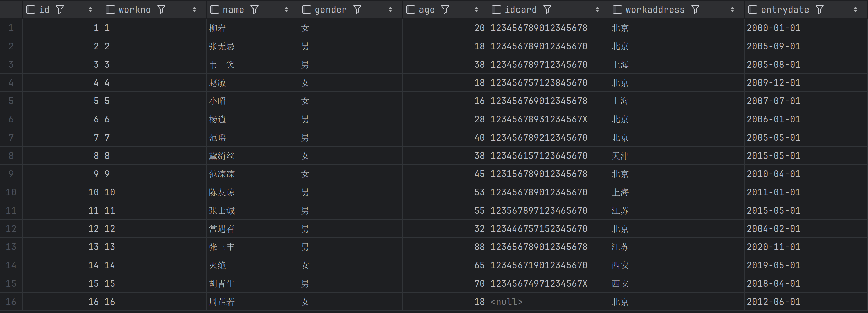
Task: Select entrydate cell 2020-11-01
Action: point(773,247)
